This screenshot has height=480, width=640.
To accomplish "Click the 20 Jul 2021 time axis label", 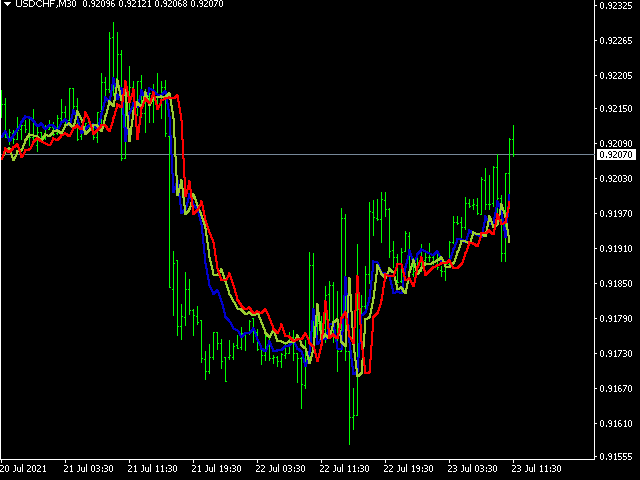I will [x=24, y=469].
